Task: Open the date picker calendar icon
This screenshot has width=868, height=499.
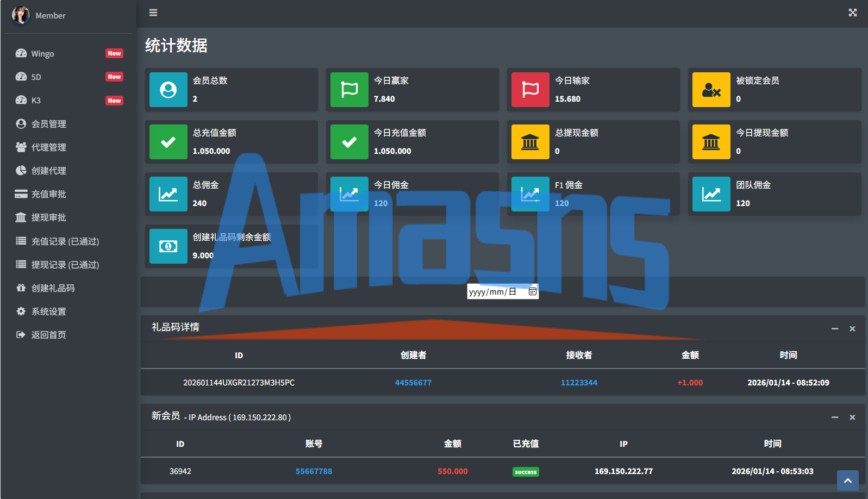Action: coord(533,292)
